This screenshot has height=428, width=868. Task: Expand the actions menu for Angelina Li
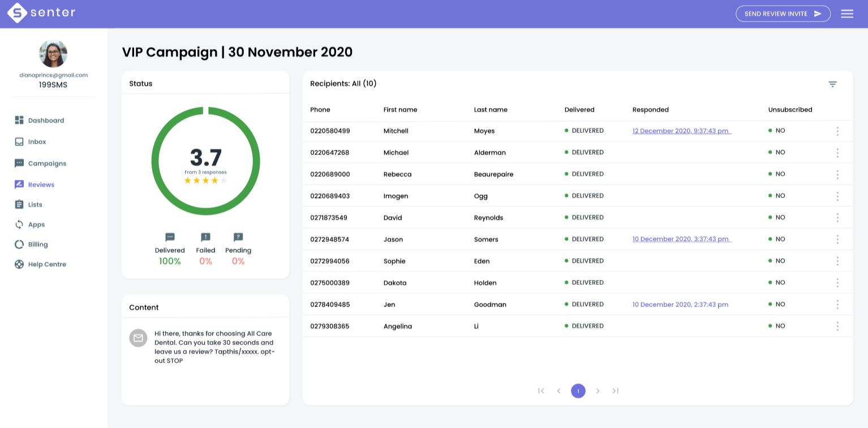[x=837, y=326]
